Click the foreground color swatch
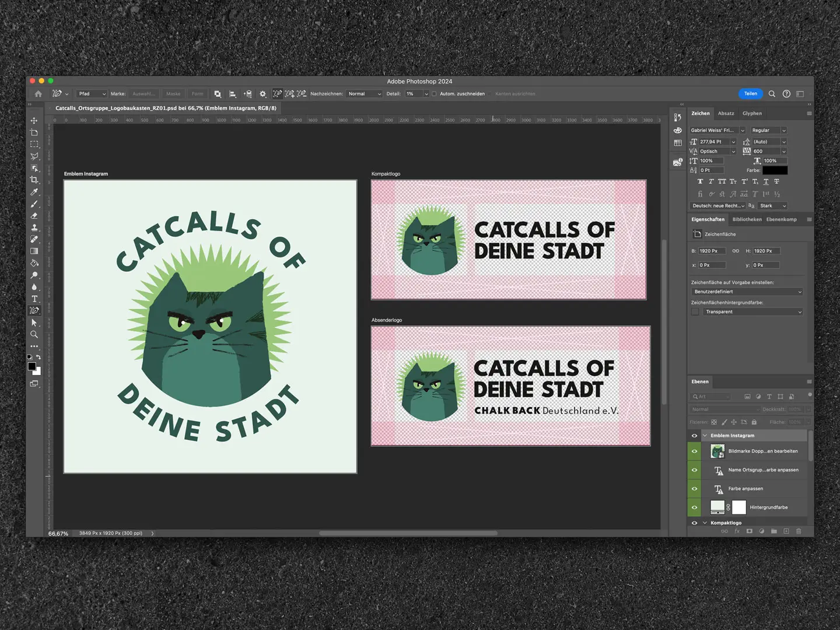Viewport: 840px width, 630px height. 32,366
